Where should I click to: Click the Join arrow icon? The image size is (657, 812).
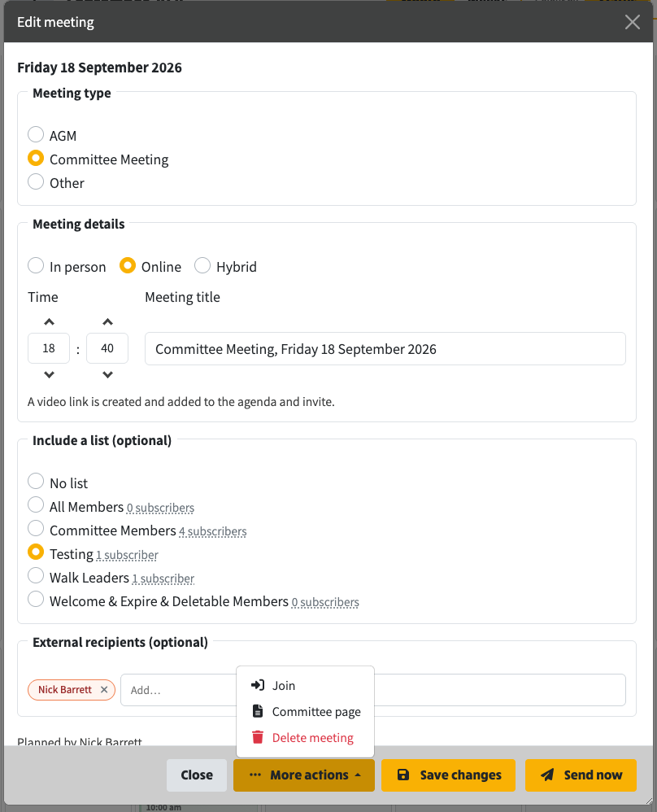(258, 685)
